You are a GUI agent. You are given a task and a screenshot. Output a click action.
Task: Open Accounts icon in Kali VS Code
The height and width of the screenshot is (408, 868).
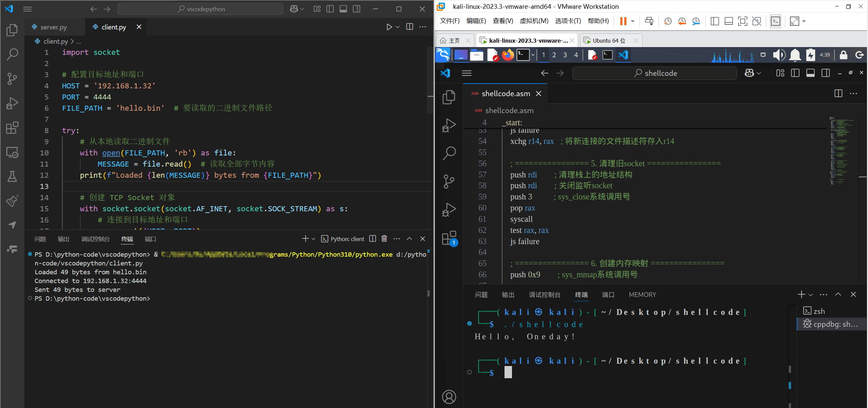click(x=449, y=397)
